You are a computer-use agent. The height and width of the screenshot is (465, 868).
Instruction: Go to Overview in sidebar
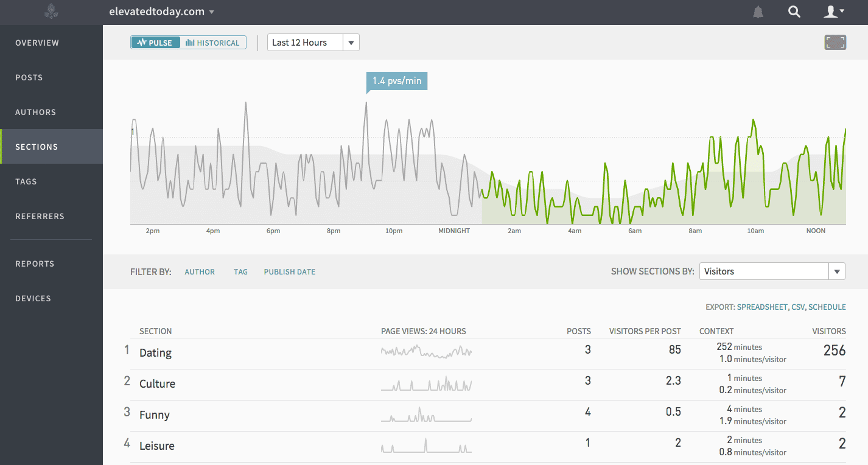click(51, 43)
